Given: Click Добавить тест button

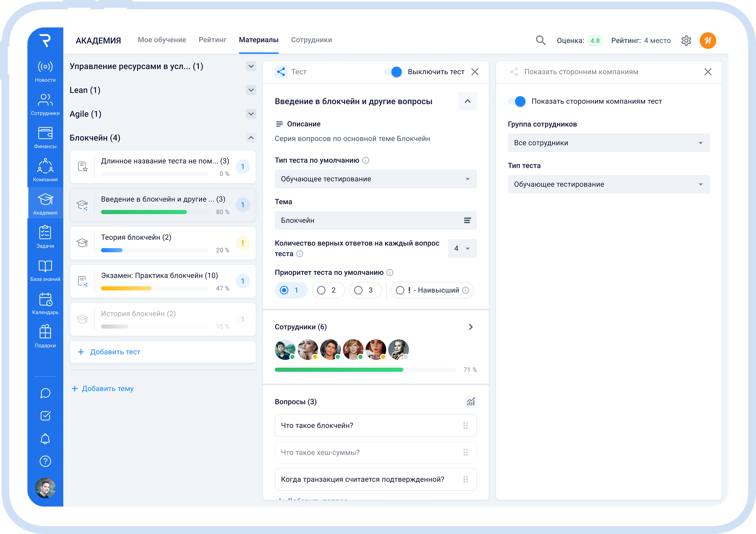Looking at the screenshot, I should click(163, 352).
